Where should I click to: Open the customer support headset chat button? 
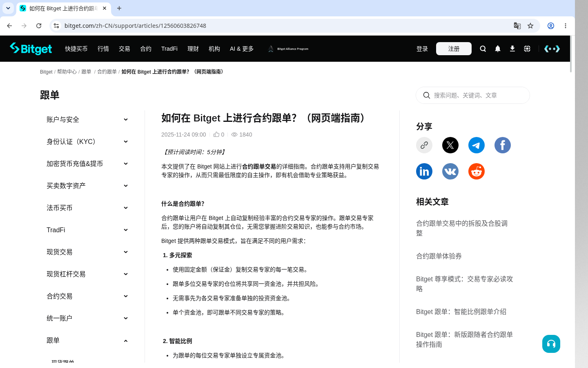[551, 344]
